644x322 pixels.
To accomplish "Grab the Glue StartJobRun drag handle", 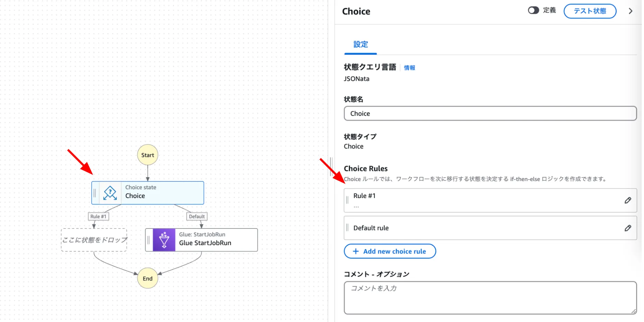I will coord(149,240).
